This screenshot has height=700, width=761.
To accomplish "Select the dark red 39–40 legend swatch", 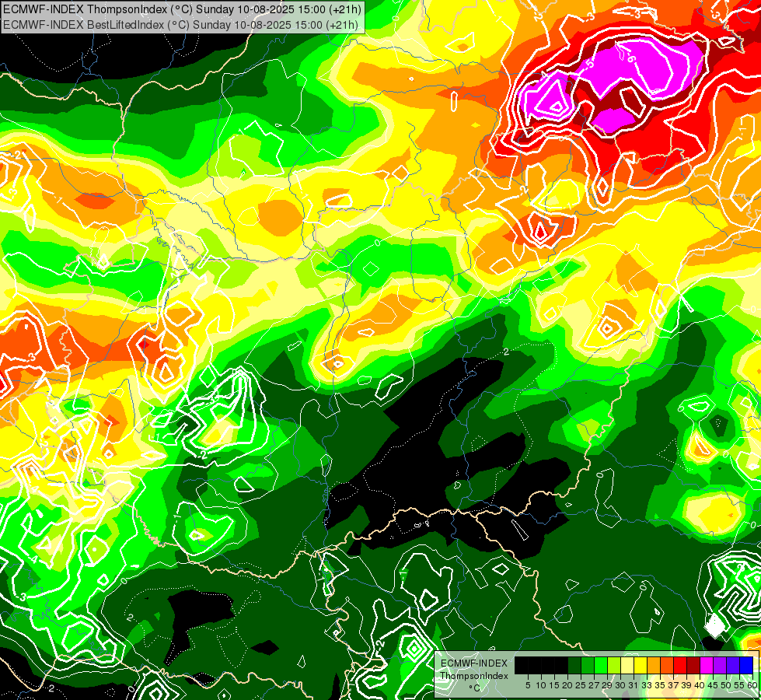I will pos(693,665).
